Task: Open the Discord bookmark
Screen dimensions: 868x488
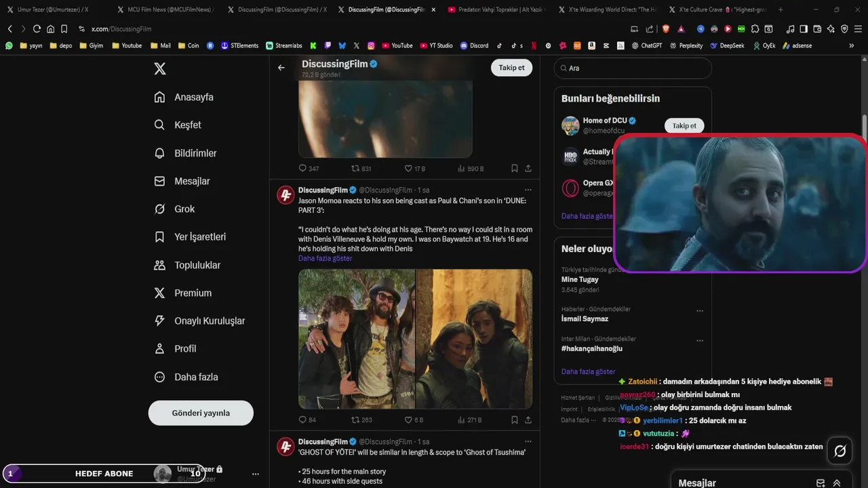Action: [x=474, y=45]
